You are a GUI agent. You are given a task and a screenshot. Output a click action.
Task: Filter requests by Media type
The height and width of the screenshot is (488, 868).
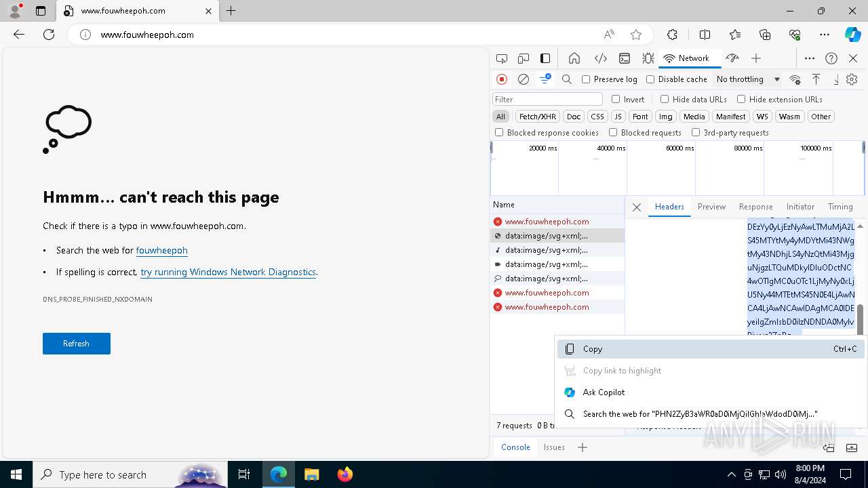pyautogui.click(x=694, y=117)
